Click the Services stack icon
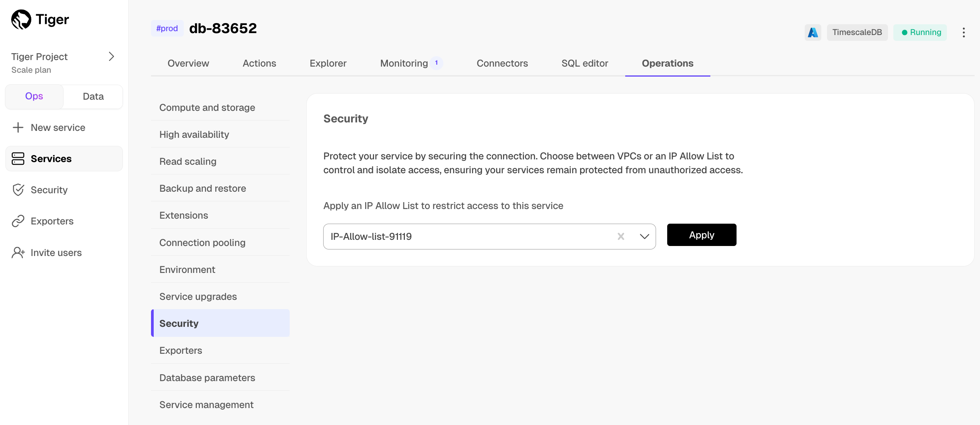This screenshot has width=980, height=425. pyautogui.click(x=18, y=159)
